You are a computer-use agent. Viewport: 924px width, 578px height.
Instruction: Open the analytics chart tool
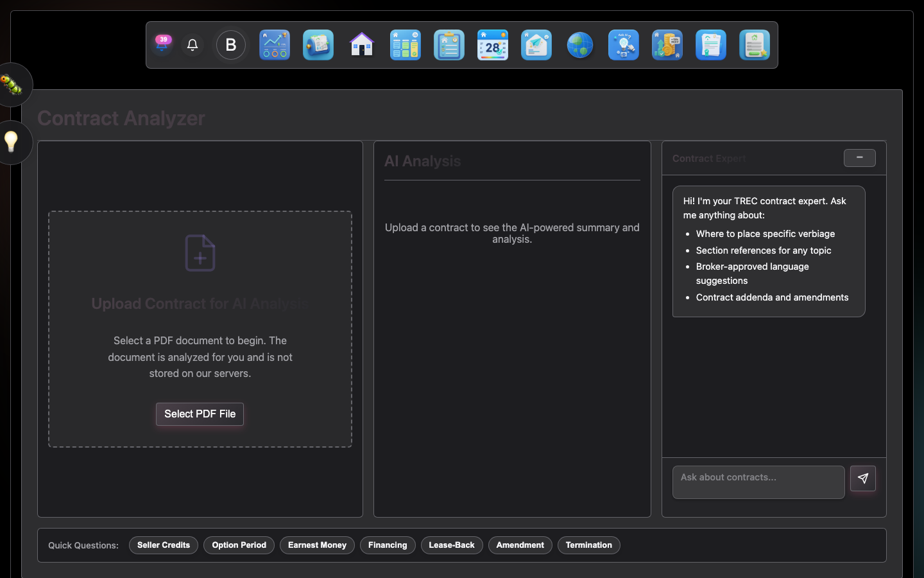click(x=275, y=45)
